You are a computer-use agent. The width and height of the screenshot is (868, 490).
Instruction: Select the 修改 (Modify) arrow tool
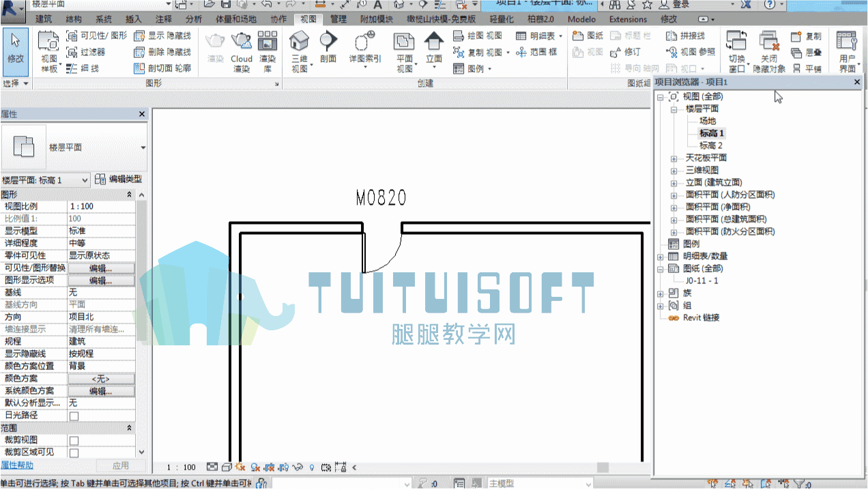point(15,51)
